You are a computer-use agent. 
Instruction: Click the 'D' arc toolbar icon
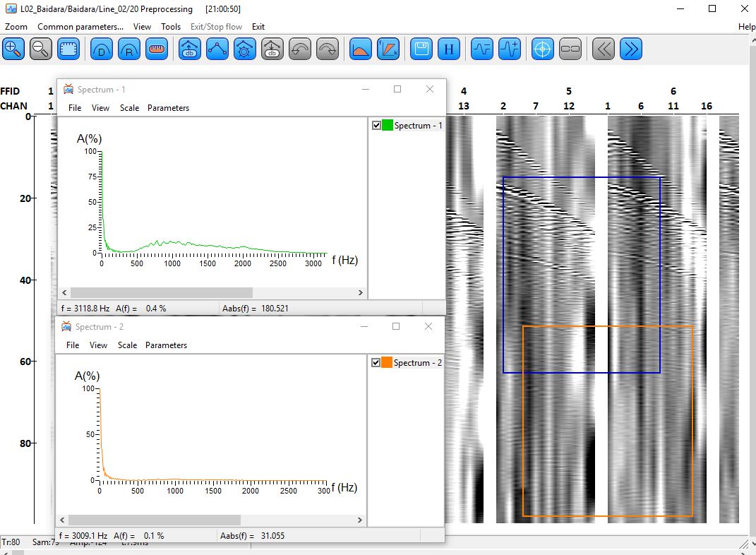pos(101,49)
